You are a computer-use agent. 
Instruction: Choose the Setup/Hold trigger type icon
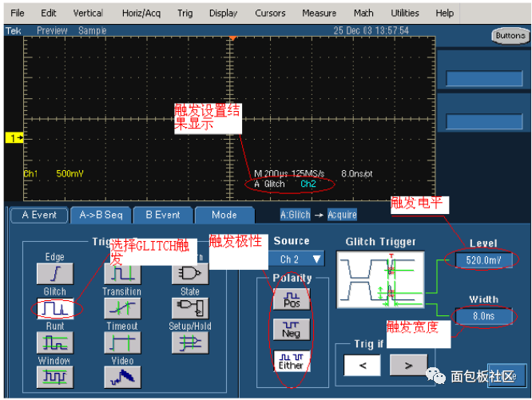(x=190, y=343)
